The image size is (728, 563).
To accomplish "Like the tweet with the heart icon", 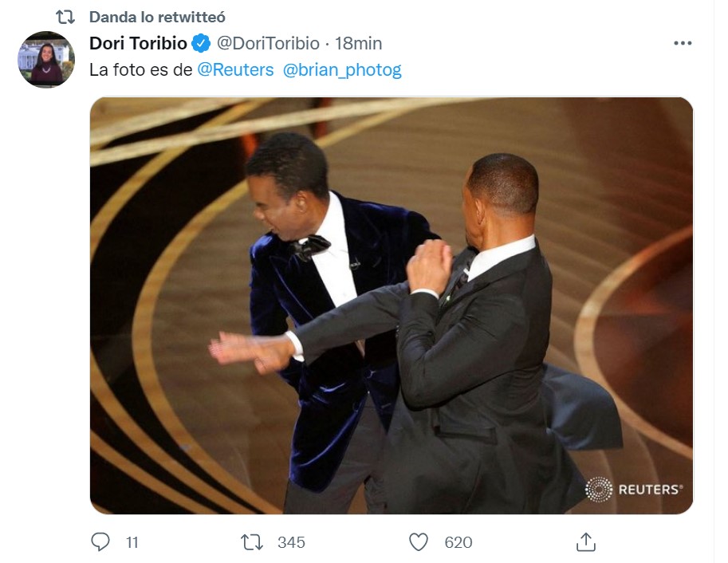I will (419, 542).
